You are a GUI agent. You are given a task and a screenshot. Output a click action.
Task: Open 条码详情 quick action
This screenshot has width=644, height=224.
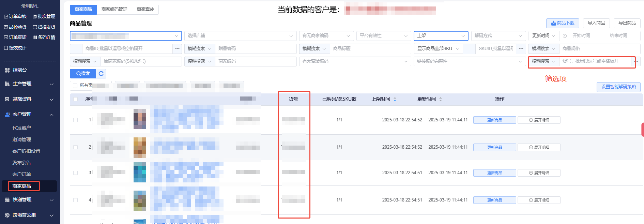point(44,37)
